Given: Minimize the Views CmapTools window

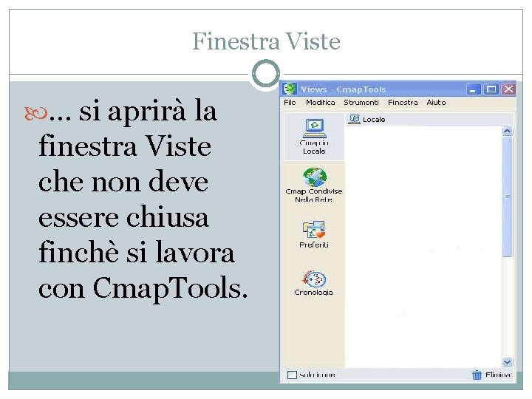Looking at the screenshot, I should pyautogui.click(x=473, y=89).
